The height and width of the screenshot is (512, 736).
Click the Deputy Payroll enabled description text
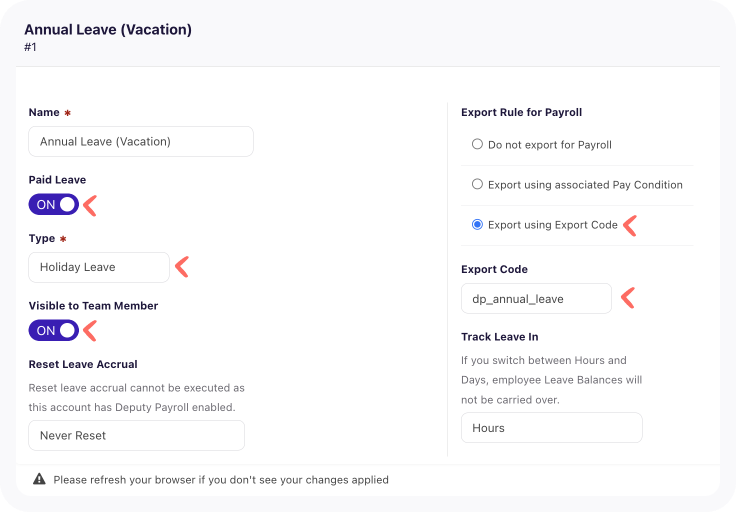137,397
